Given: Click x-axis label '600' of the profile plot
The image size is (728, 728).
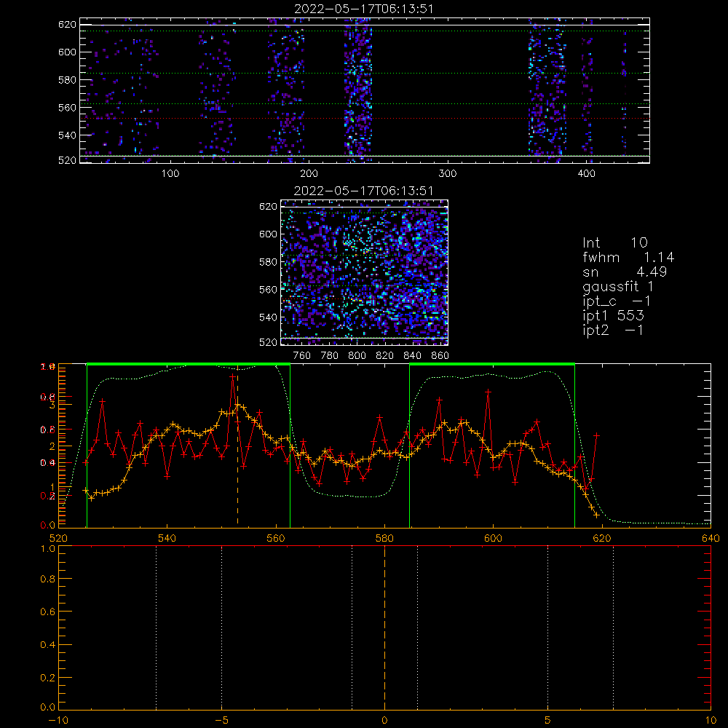Looking at the screenshot, I should [x=493, y=539].
